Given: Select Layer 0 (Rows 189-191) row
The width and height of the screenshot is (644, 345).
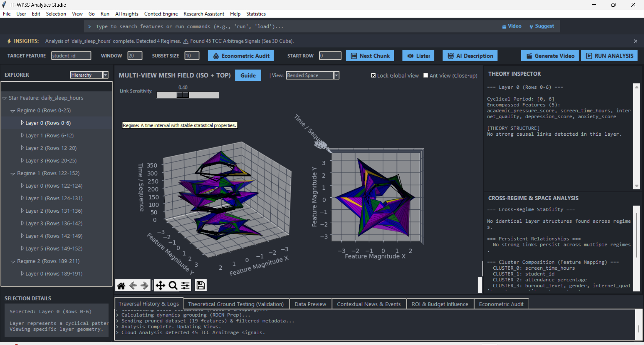Looking at the screenshot, I should pos(56,274).
